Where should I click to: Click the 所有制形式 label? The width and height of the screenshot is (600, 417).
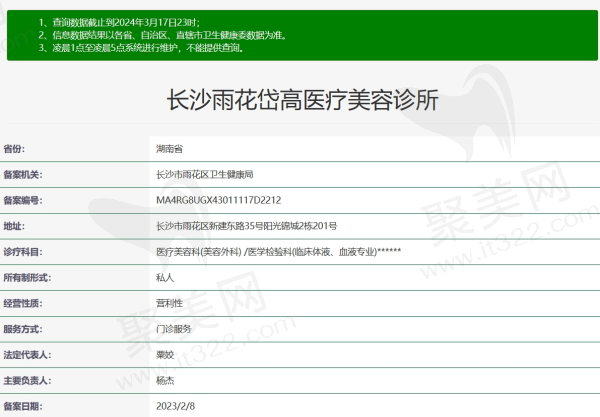[x=27, y=278]
